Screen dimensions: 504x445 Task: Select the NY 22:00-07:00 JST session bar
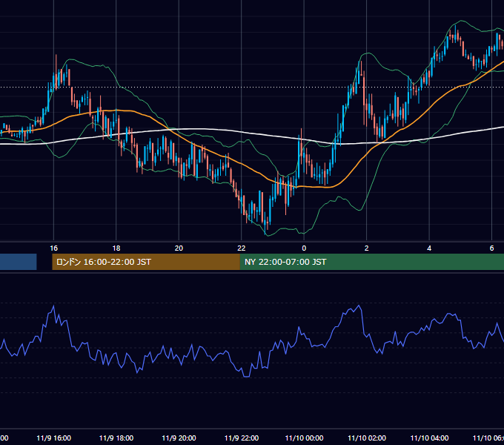point(372,262)
